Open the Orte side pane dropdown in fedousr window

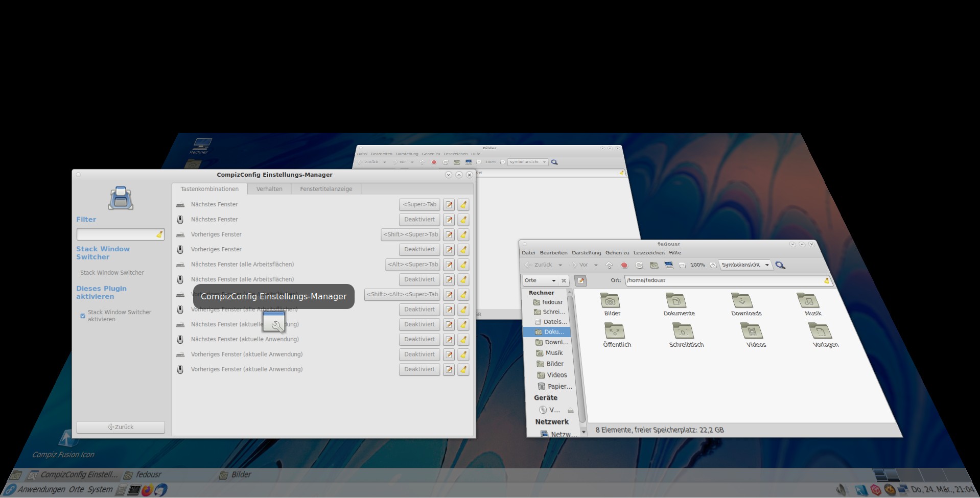pyautogui.click(x=540, y=280)
